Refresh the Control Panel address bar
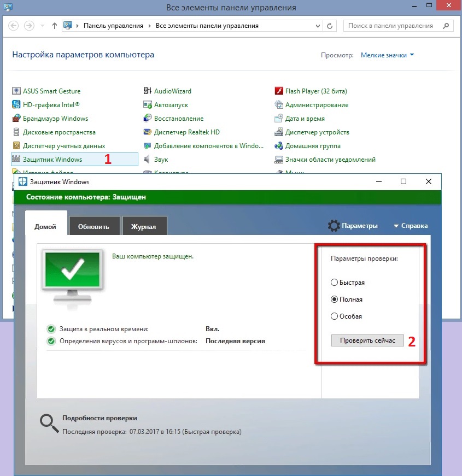The height and width of the screenshot is (476, 462). 330,26
